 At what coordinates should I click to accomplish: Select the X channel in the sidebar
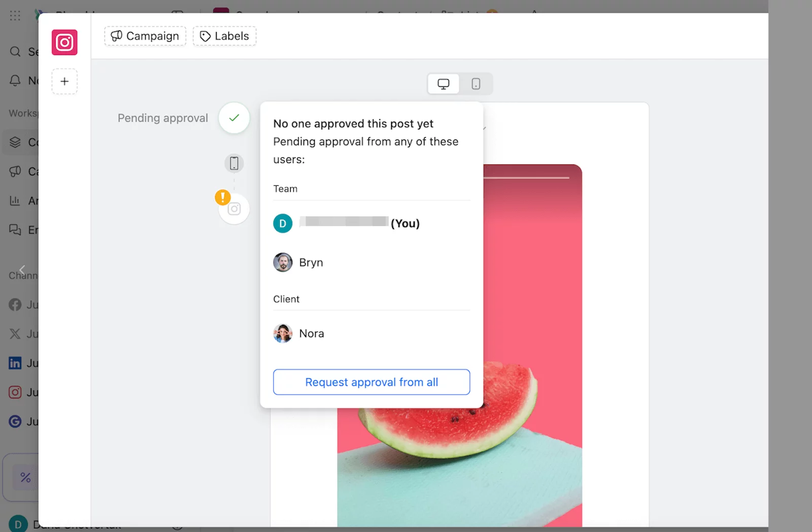point(15,334)
